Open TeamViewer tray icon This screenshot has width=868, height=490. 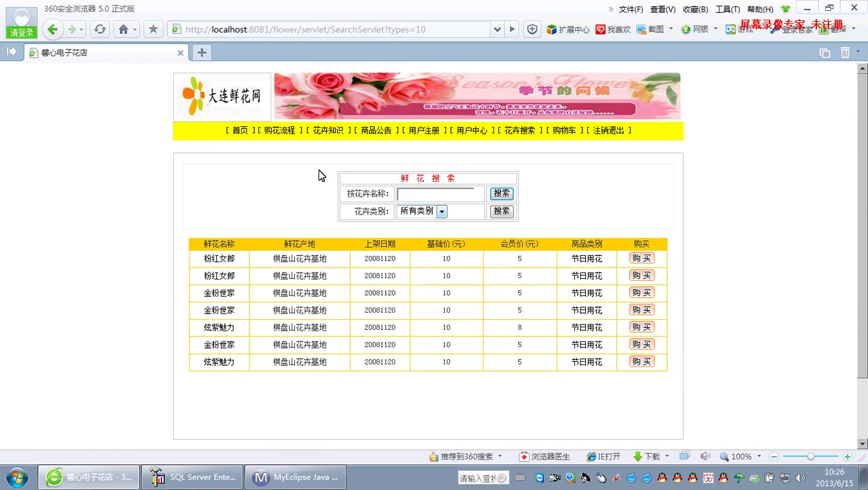pyautogui.click(x=539, y=478)
